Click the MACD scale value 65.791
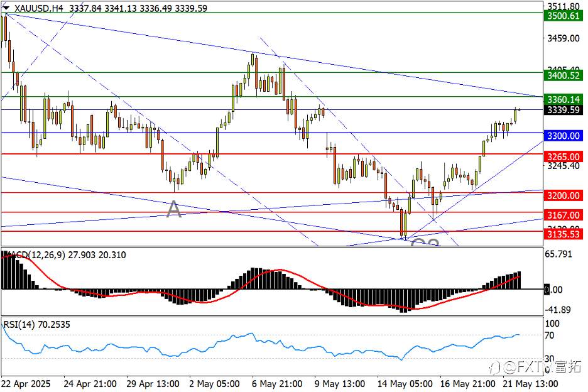588x392 pixels. (558, 254)
